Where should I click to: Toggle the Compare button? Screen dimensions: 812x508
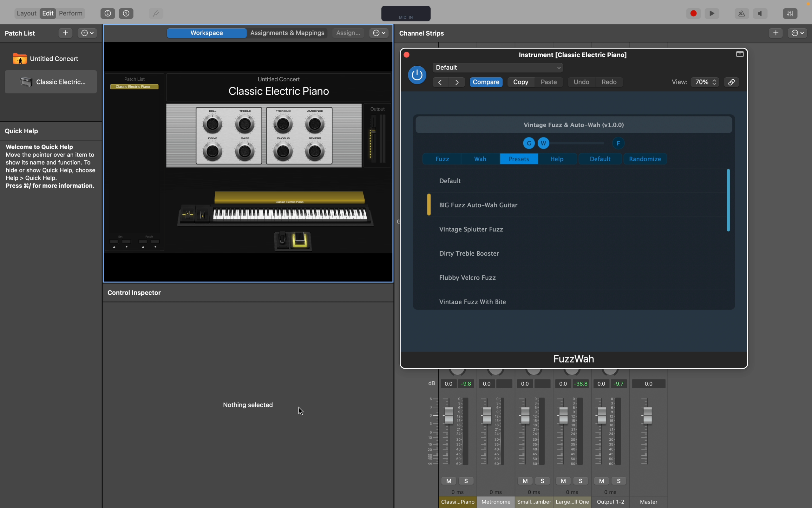click(486, 82)
